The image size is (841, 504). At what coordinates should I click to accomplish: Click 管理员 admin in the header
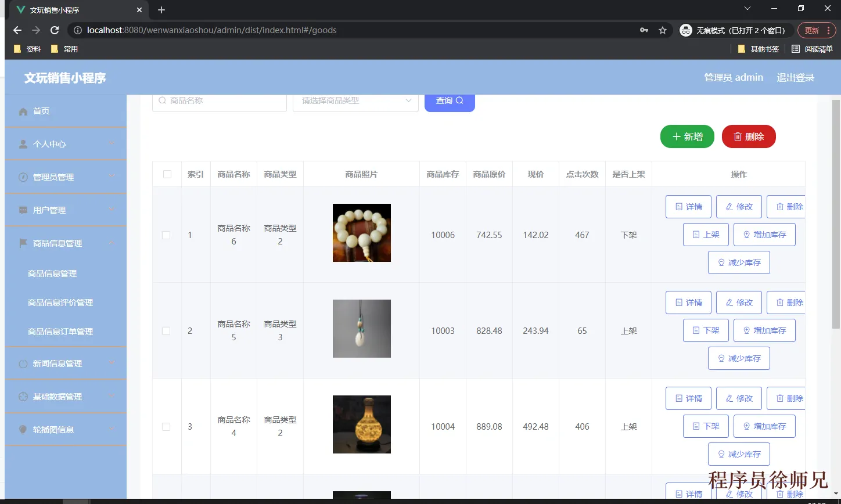point(734,78)
